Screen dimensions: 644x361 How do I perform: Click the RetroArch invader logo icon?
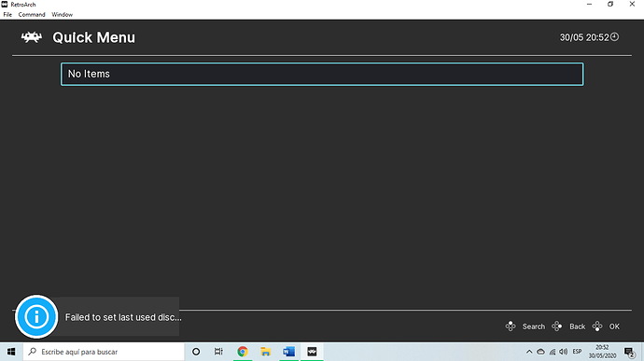(x=32, y=37)
